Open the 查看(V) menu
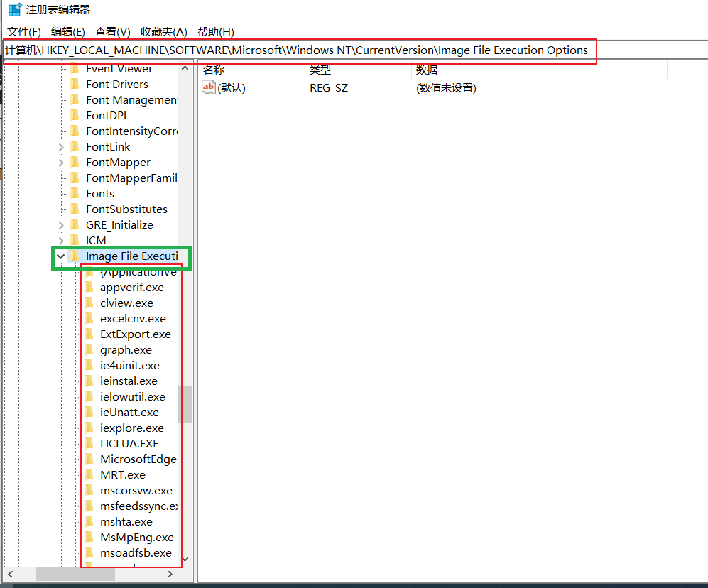Screen dimensions: 708x588 (x=113, y=32)
